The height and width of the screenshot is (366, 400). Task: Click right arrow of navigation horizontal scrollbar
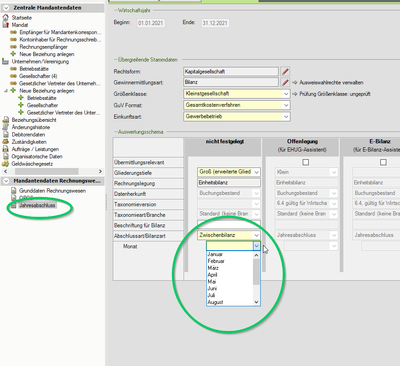click(x=100, y=171)
